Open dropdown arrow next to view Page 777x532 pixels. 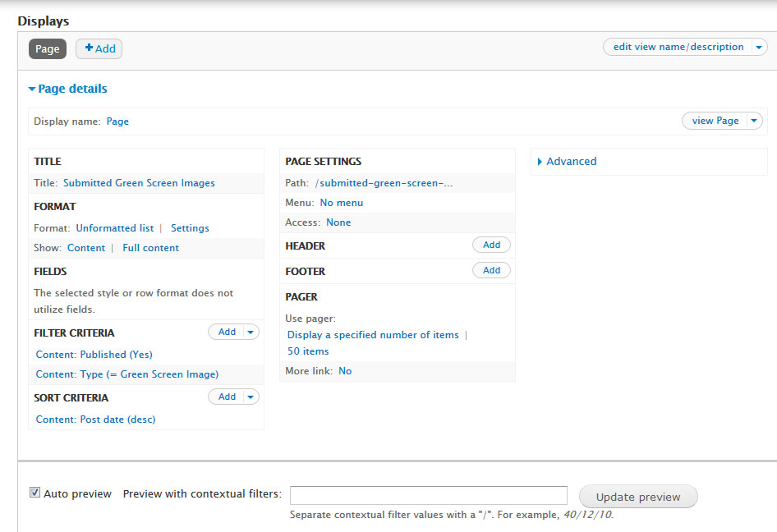[x=754, y=121]
